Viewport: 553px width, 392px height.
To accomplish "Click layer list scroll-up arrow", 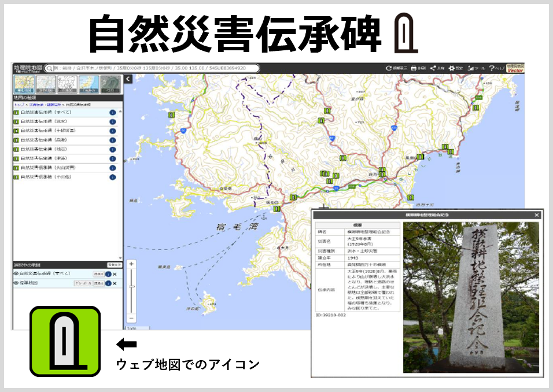I will tap(121, 112).
